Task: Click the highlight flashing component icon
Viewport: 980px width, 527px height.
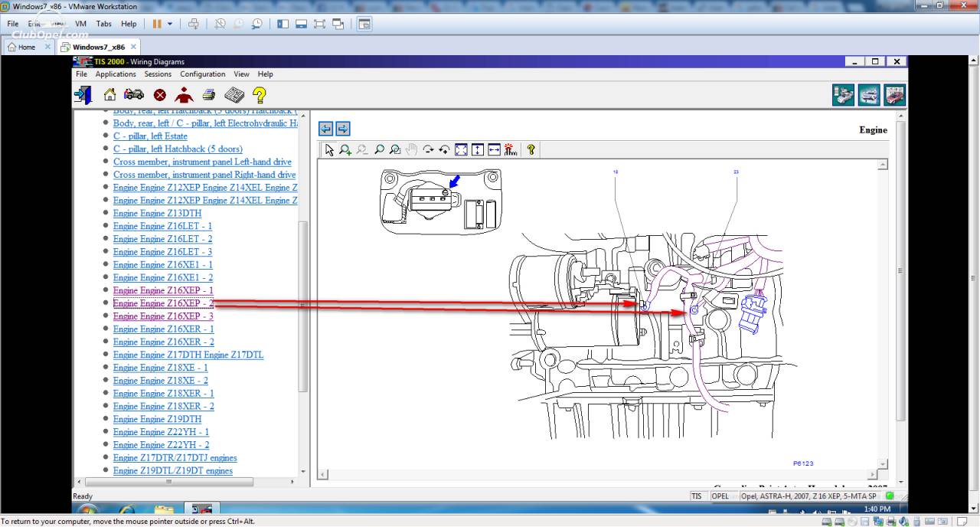Action: pos(511,150)
